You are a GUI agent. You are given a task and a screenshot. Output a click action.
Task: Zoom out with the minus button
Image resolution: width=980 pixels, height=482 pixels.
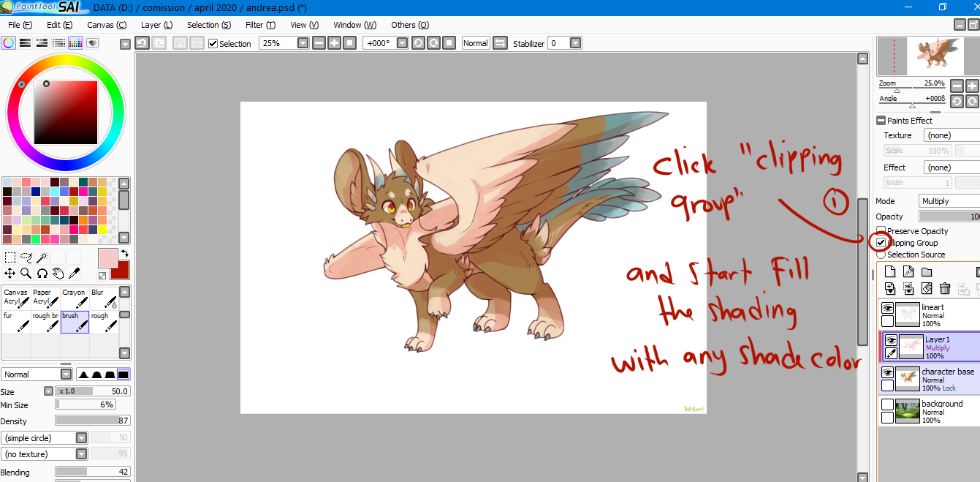pyautogui.click(x=319, y=43)
